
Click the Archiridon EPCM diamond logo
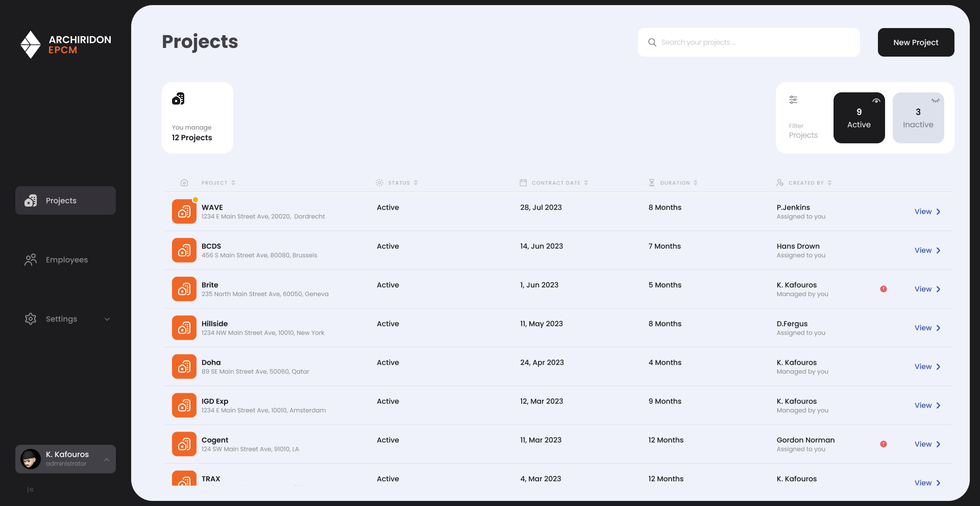31,44
